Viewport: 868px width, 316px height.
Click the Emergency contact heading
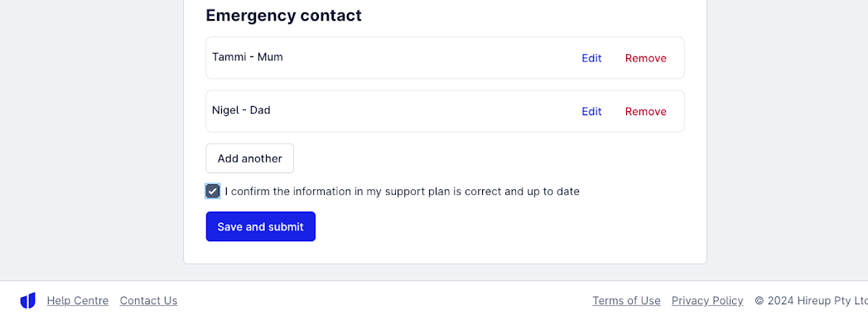point(283,16)
